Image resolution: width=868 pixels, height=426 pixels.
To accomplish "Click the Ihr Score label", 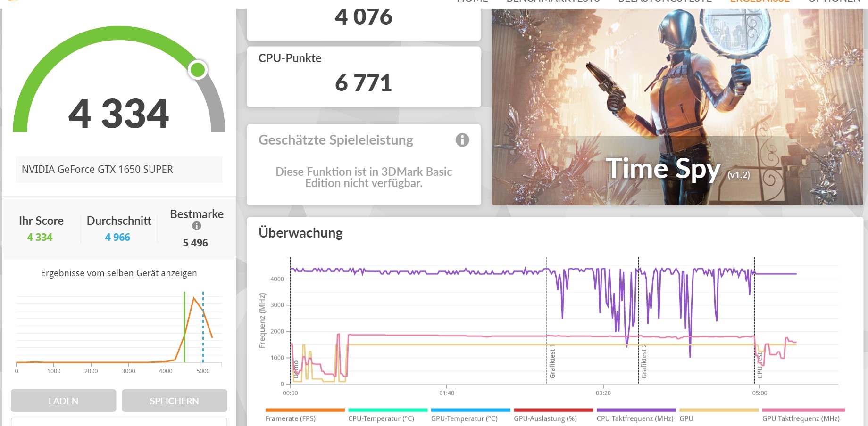I will [41, 221].
